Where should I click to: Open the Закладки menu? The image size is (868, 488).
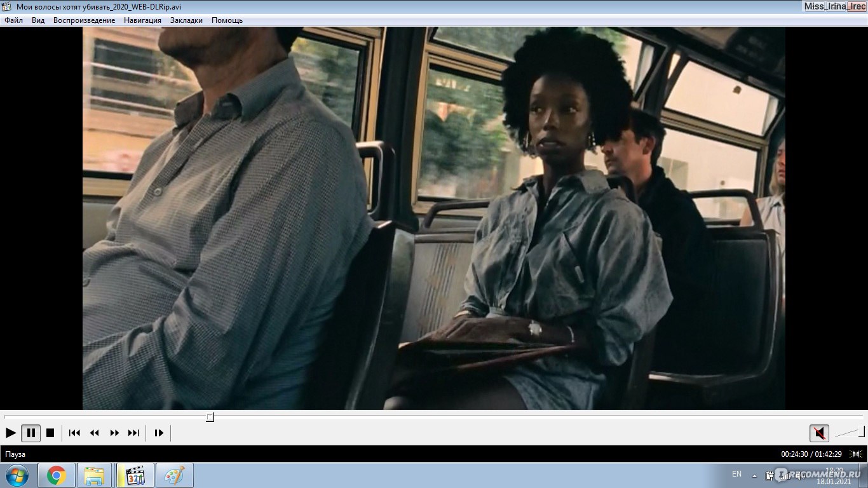pyautogui.click(x=186, y=20)
